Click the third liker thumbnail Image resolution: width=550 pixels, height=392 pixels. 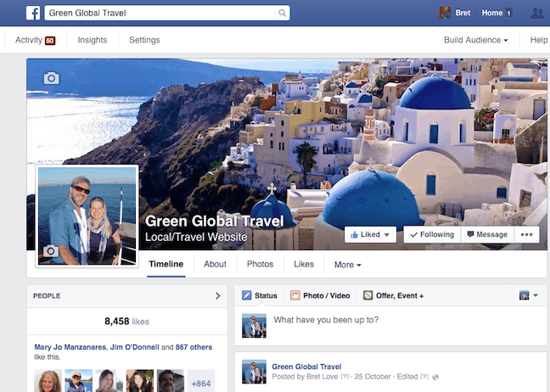[x=109, y=380]
